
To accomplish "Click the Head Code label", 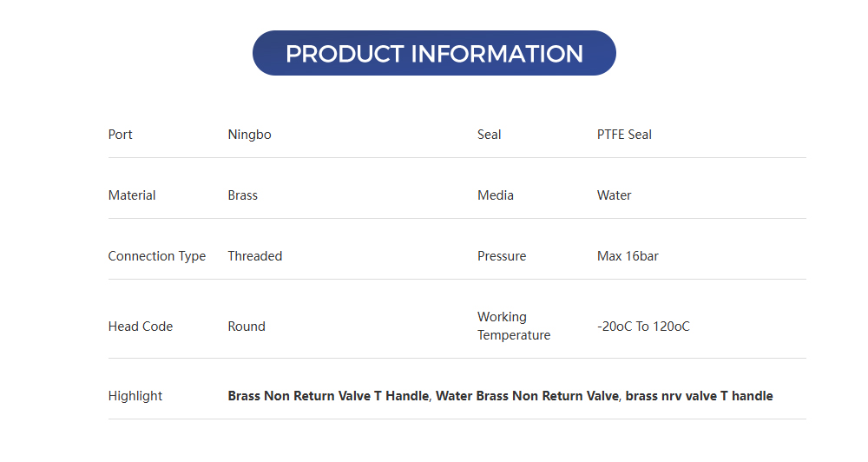I will click(x=141, y=327).
